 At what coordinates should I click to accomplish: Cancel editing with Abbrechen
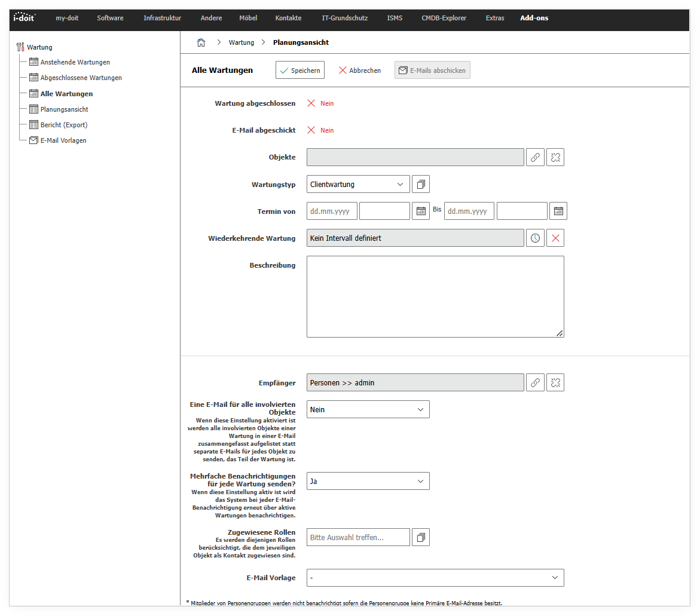pyautogui.click(x=360, y=71)
